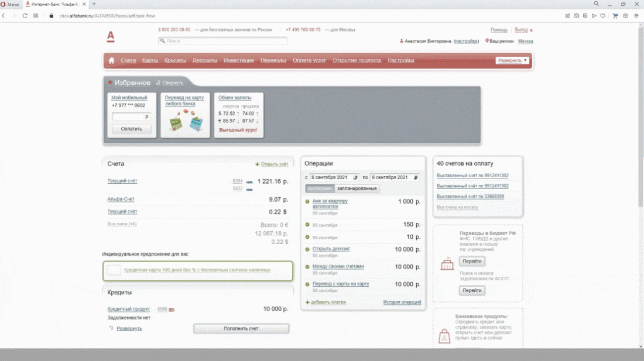Show последние operations

[320, 188]
